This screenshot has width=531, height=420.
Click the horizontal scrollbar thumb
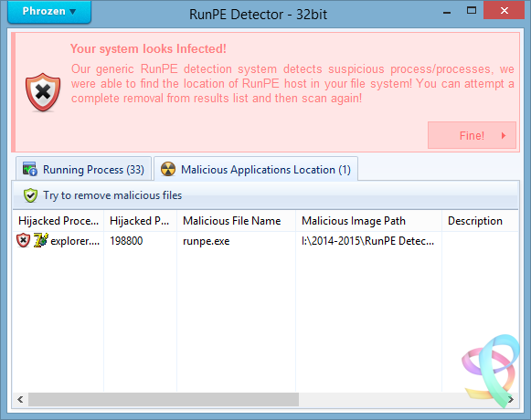[x=164, y=399]
